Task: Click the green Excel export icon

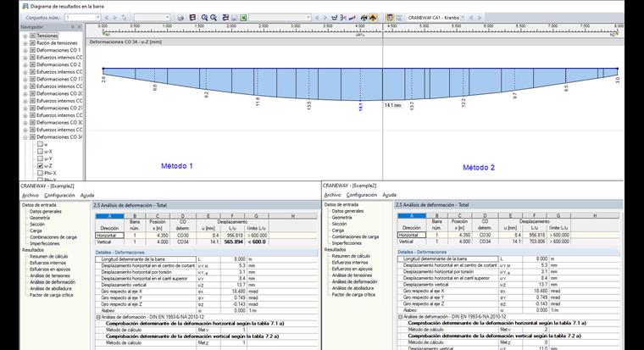Action: click(x=243, y=18)
